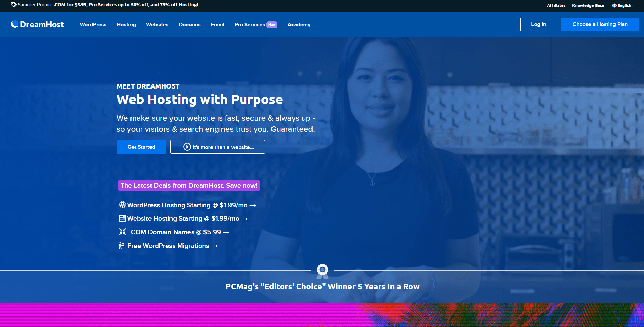Click the globe icon beside English
Image resolution: width=644 pixels, height=327 pixels.
[x=614, y=6]
